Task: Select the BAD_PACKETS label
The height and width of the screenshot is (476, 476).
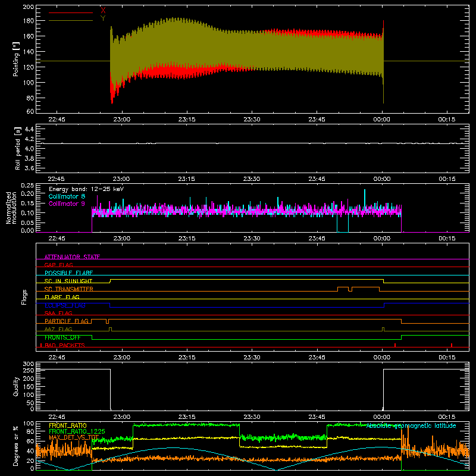Action: point(65,345)
